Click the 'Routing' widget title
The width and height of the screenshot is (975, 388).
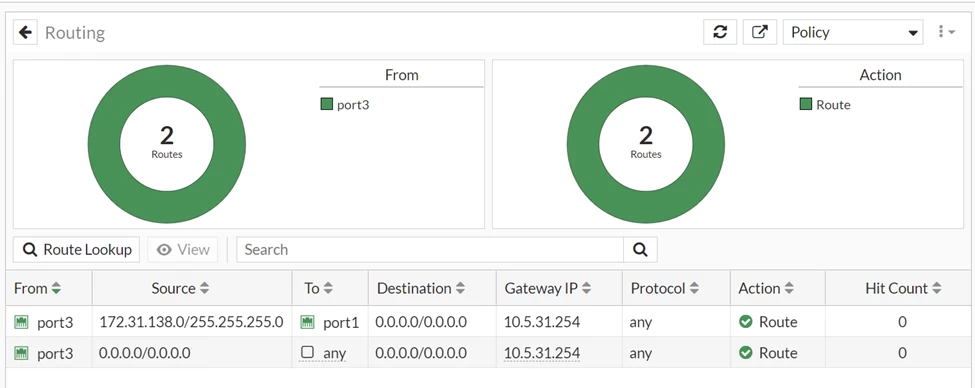pyautogui.click(x=75, y=33)
